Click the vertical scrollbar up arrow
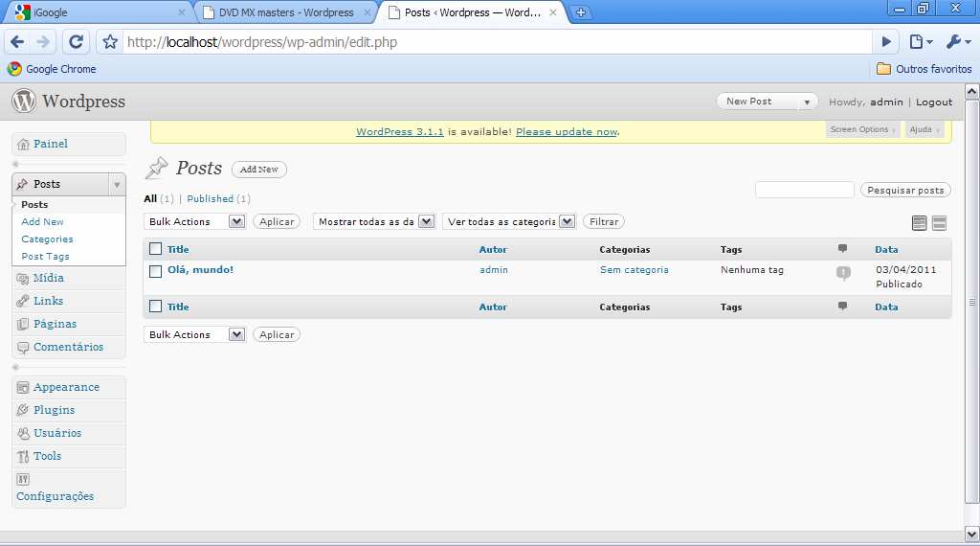This screenshot has height=546, width=980. click(972, 92)
